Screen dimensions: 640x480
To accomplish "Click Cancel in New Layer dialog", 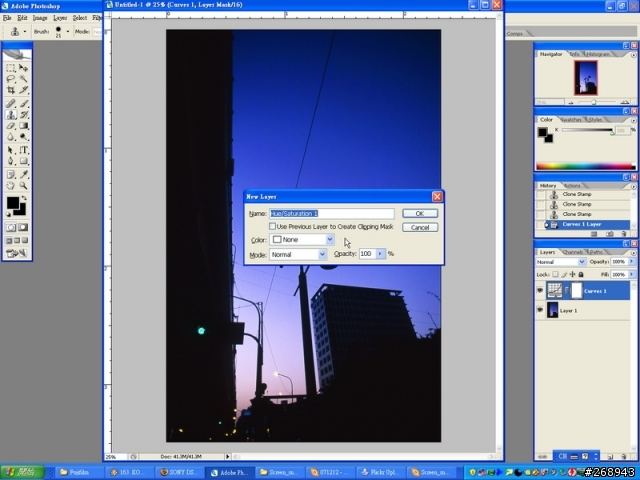I will [420, 227].
